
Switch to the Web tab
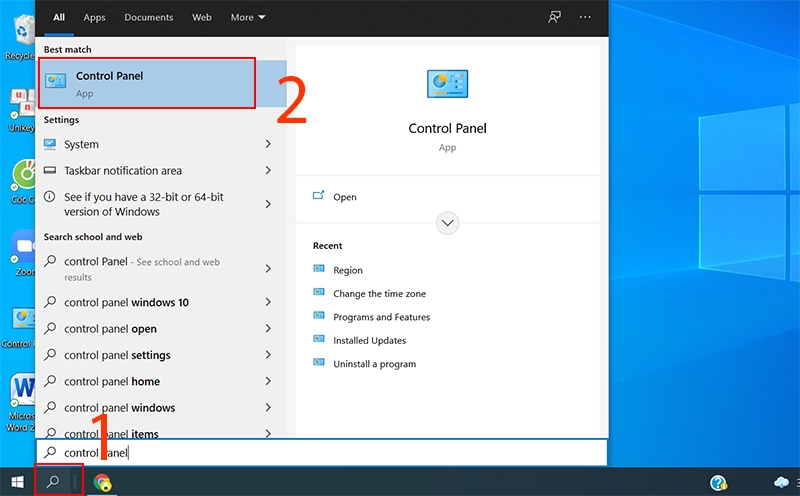coord(202,17)
